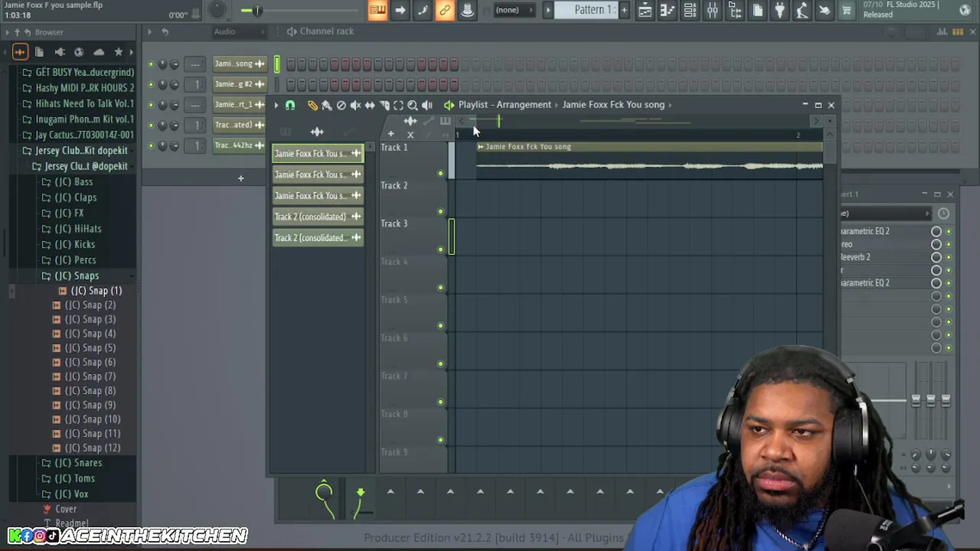Open the star favorites tab in Browser
This screenshot has height=551, width=980.
(x=119, y=52)
